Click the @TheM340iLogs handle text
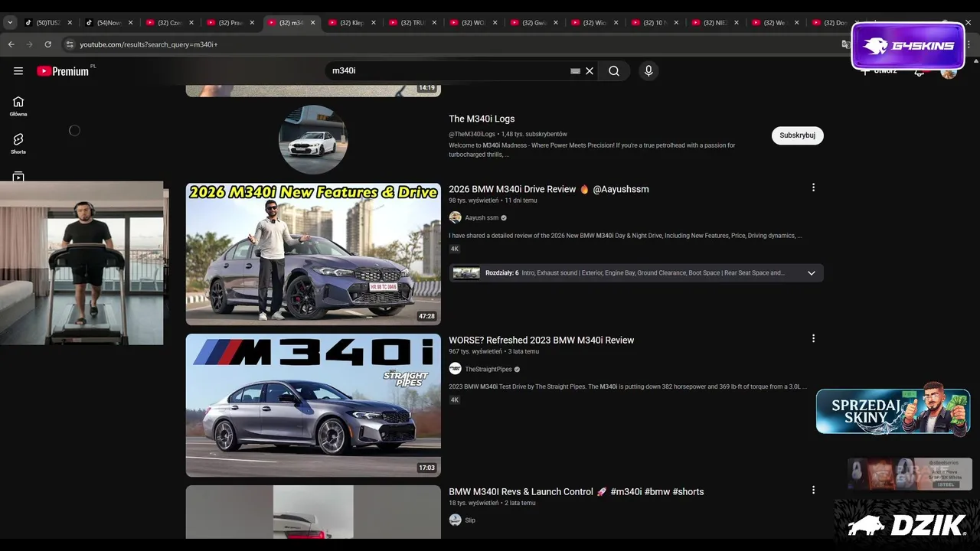The height and width of the screenshot is (551, 980). 472,134
